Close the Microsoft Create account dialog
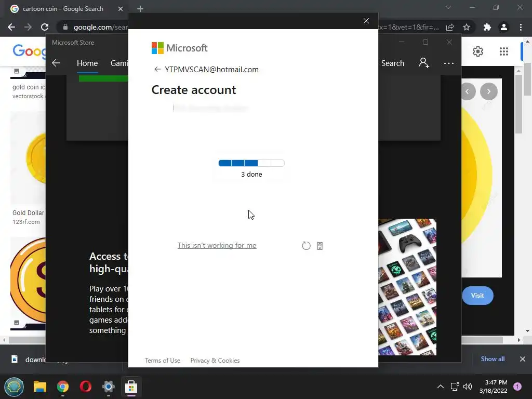This screenshot has height=399, width=532. [366, 21]
